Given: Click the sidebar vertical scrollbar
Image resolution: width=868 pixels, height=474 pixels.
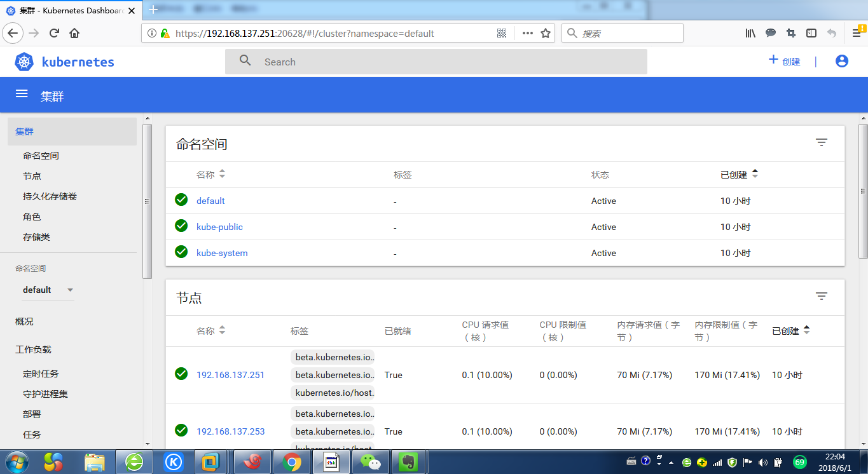Looking at the screenshot, I should tap(148, 201).
